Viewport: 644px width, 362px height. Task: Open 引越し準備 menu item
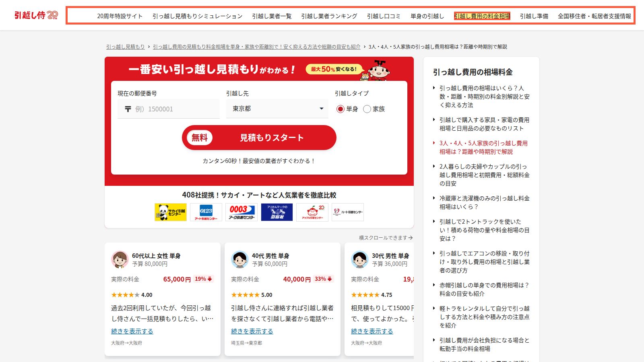pos(534,16)
